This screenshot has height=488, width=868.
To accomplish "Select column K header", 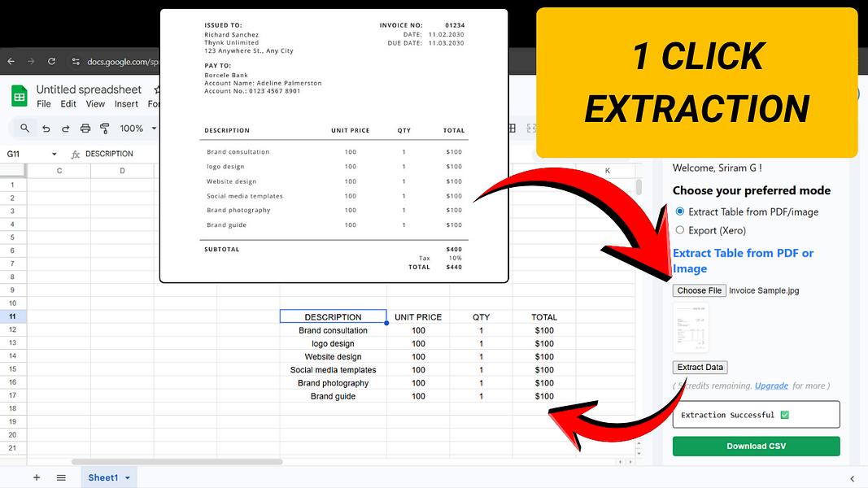I will click(x=607, y=171).
